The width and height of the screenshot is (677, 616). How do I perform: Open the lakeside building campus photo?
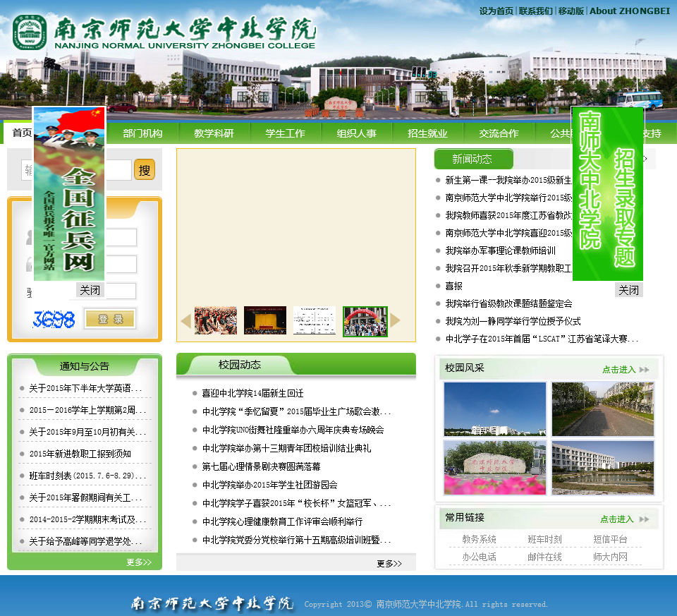tap(603, 467)
